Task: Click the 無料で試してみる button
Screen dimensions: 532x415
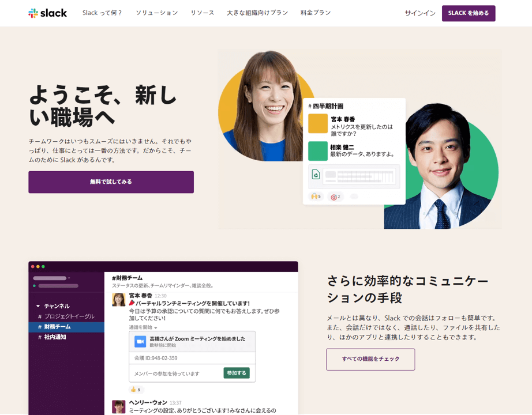Action: click(111, 182)
